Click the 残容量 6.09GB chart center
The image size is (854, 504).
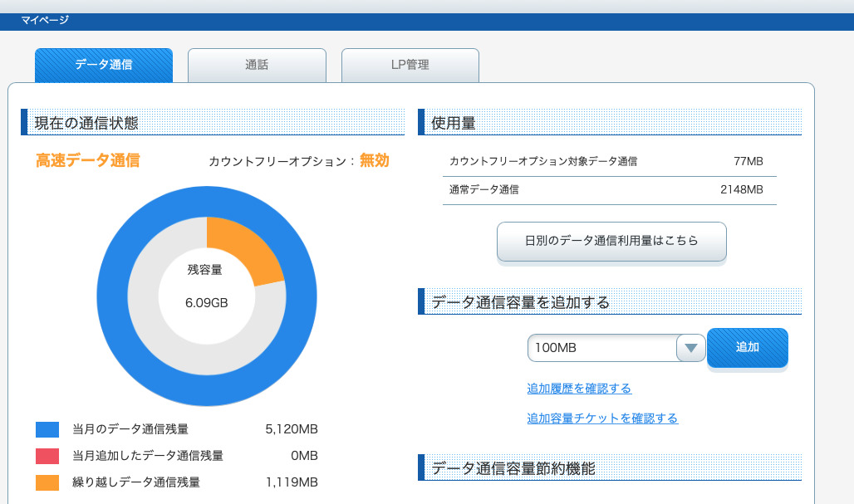click(x=206, y=287)
